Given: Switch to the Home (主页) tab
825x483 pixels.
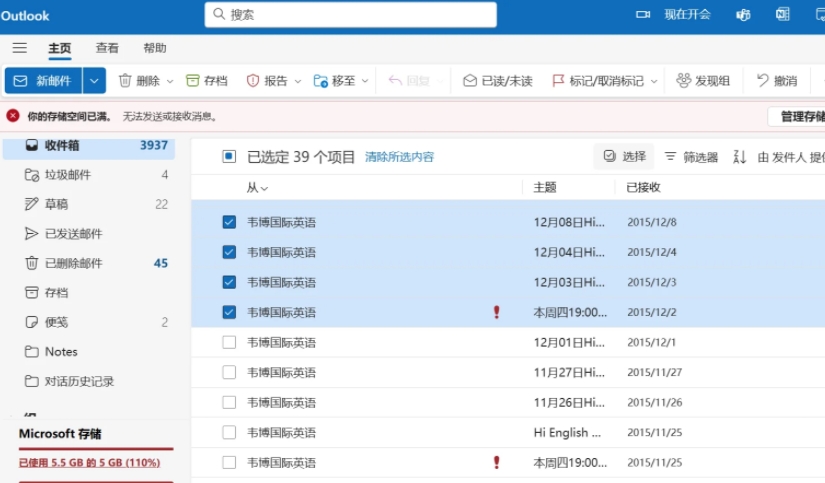Looking at the screenshot, I should [x=59, y=48].
